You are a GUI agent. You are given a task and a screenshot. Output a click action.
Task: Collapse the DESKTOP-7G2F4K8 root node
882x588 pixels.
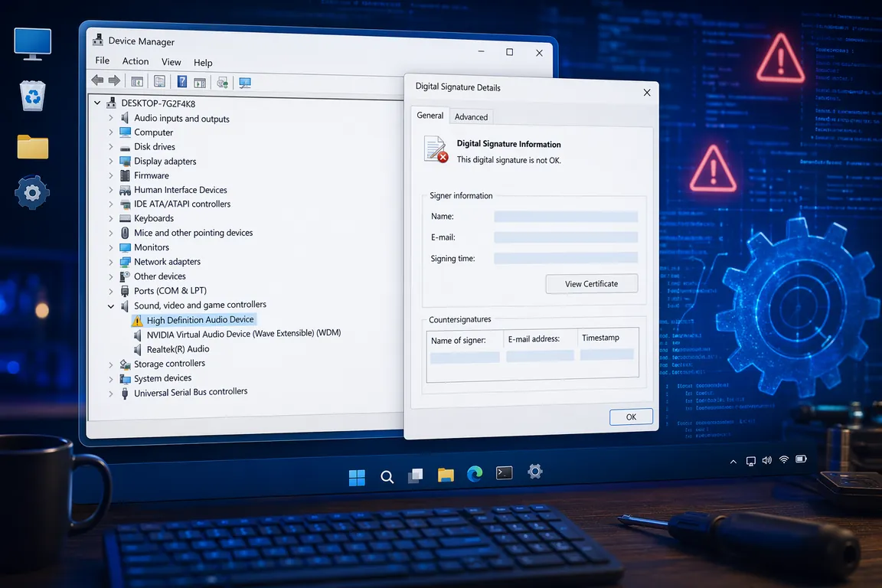pyautogui.click(x=97, y=103)
